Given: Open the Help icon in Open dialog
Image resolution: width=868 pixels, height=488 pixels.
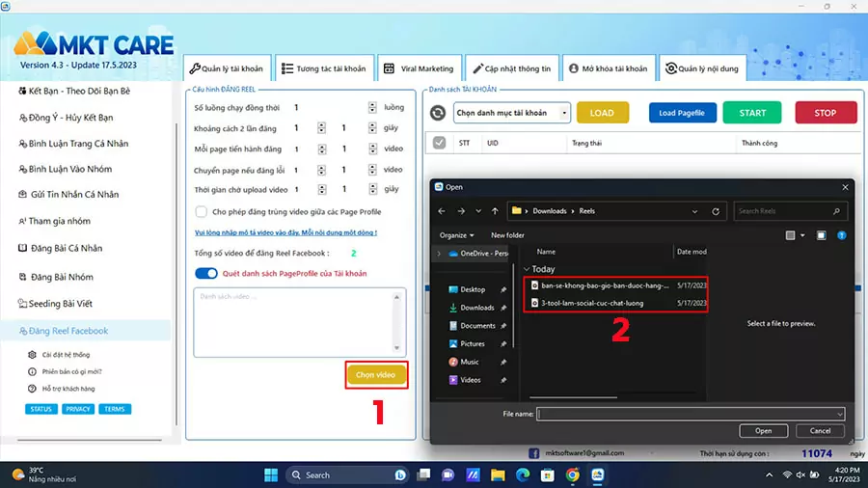Looking at the screenshot, I should coord(841,235).
